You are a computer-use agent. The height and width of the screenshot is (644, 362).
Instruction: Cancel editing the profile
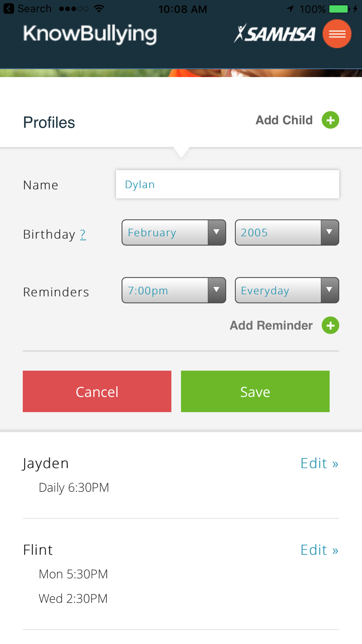tap(97, 391)
